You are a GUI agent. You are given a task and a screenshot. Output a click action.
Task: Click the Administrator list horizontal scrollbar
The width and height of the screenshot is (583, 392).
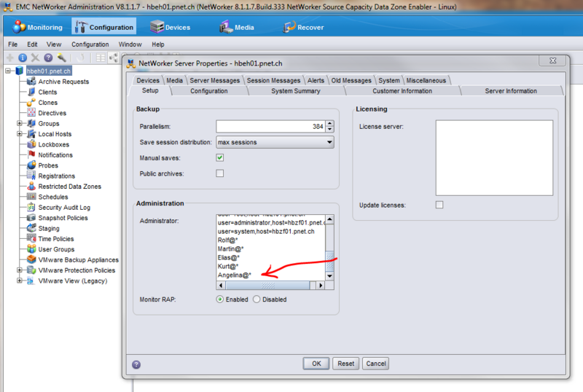click(270, 286)
